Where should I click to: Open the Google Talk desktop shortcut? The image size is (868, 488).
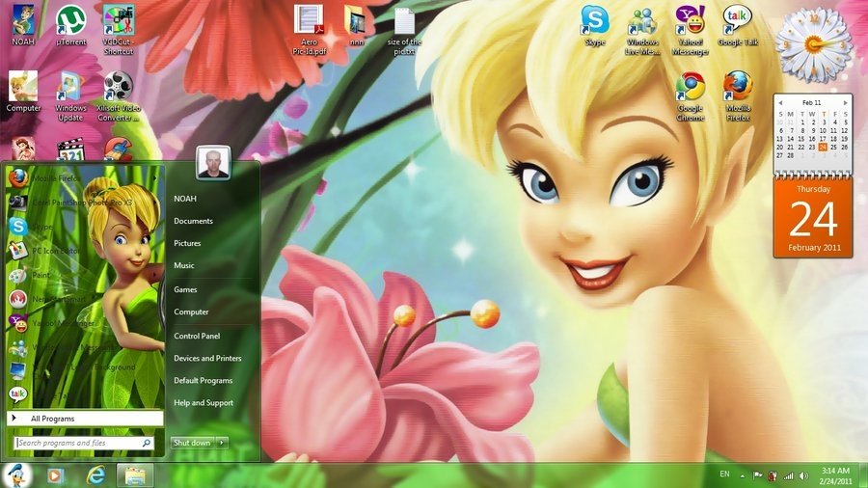[738, 25]
